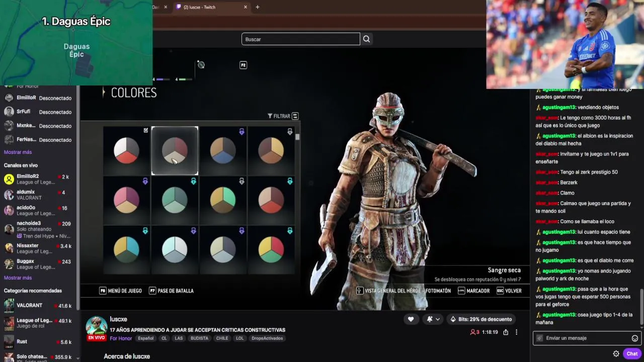Click the FILTRAR filter control

(283, 116)
